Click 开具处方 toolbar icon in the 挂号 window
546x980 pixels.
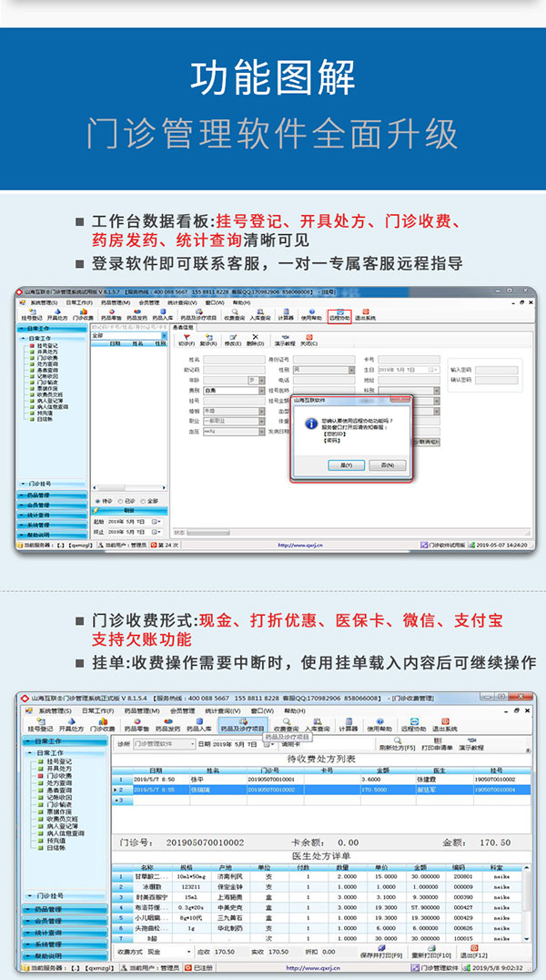[x=56, y=314]
